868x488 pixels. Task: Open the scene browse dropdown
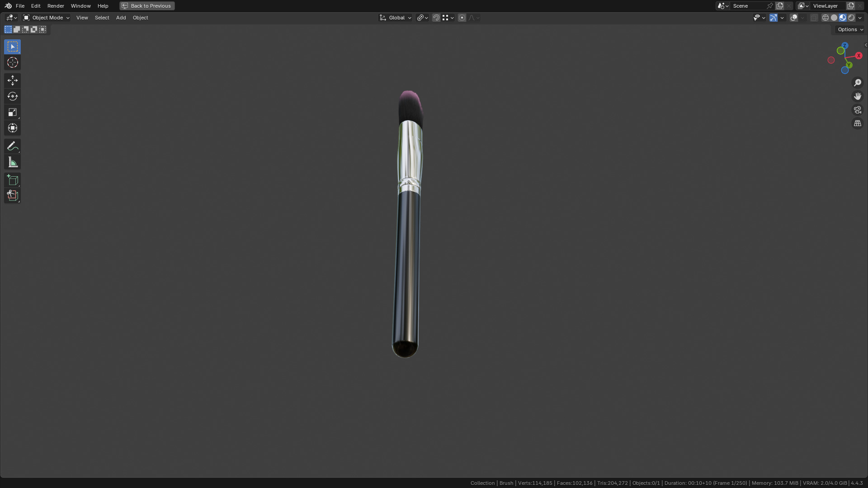(723, 6)
